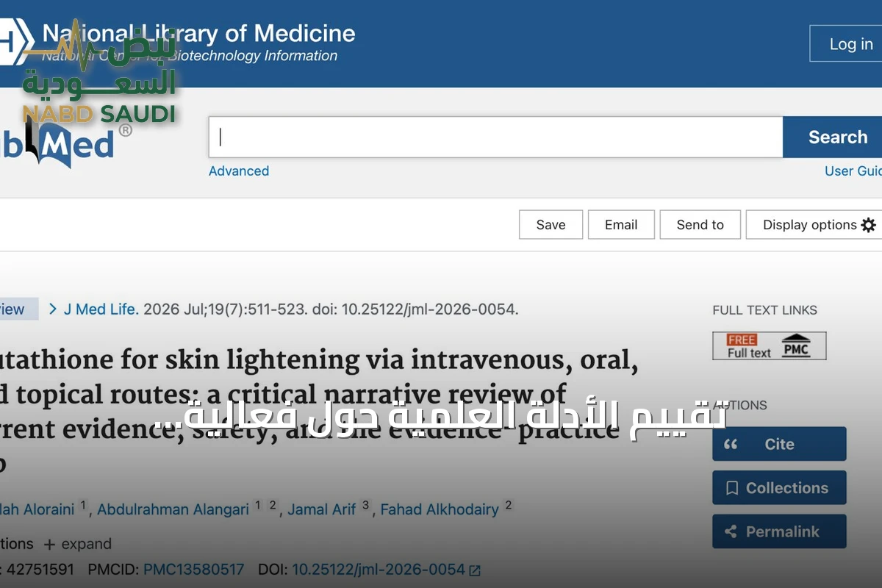Click the blue Search button
Screen dimensions: 882x588
click(x=833, y=137)
